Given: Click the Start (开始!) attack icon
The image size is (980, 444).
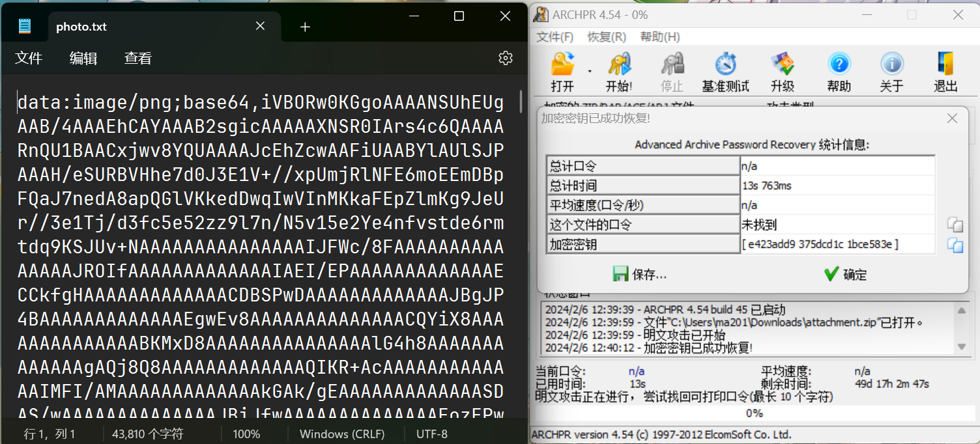Looking at the screenshot, I should (619, 72).
